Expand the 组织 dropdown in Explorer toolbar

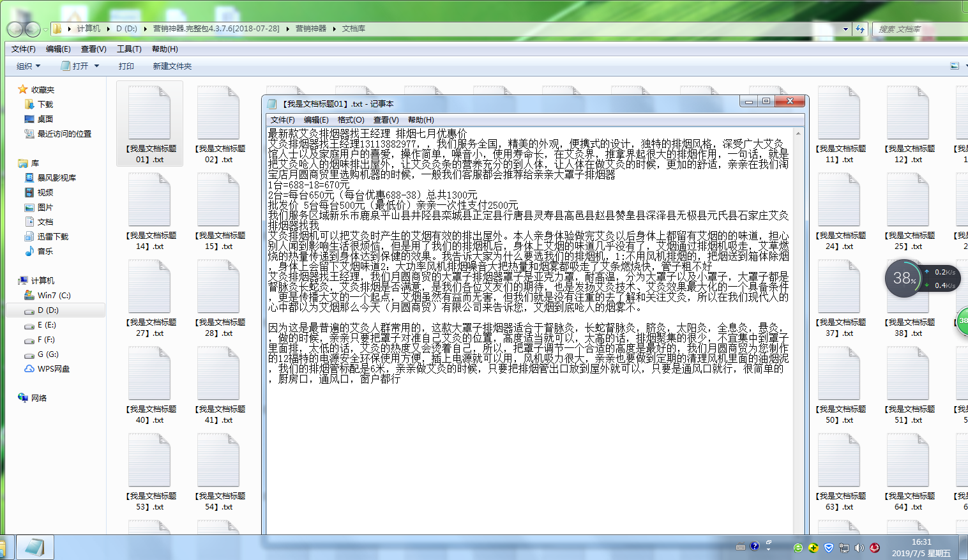tap(28, 66)
